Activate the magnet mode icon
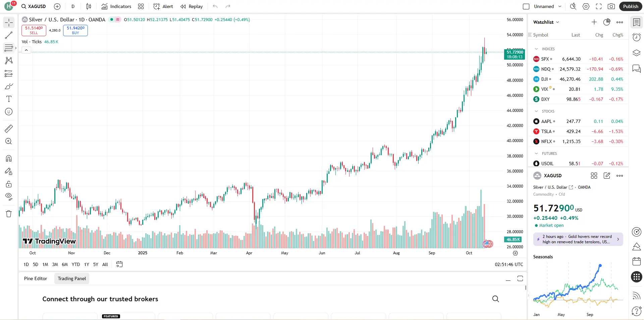Screen dimensions: 644x320 9,158
